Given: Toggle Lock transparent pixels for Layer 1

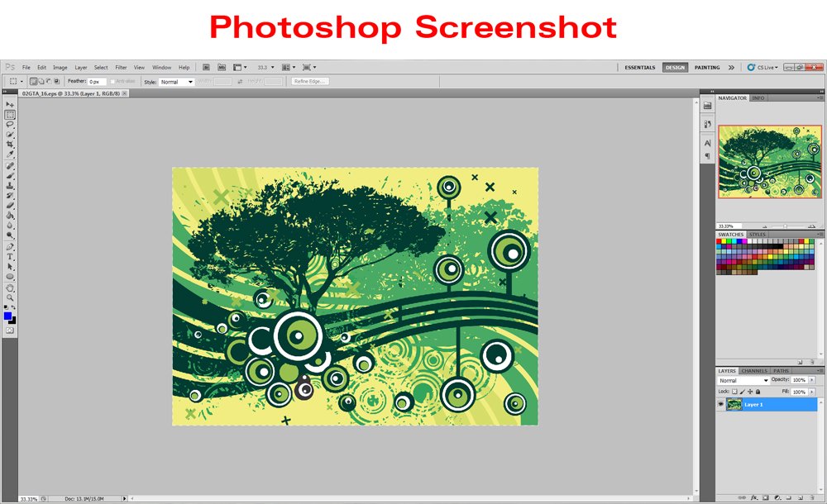Looking at the screenshot, I should tap(734, 392).
